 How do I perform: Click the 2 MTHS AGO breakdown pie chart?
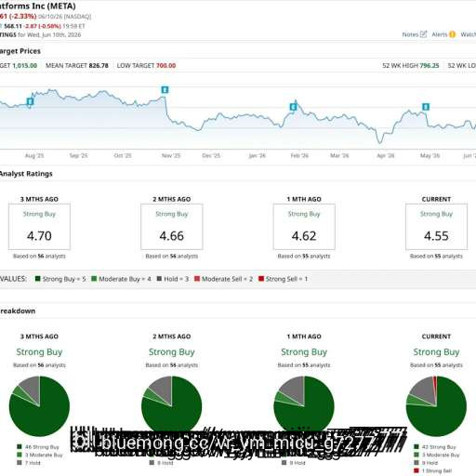click(172, 406)
